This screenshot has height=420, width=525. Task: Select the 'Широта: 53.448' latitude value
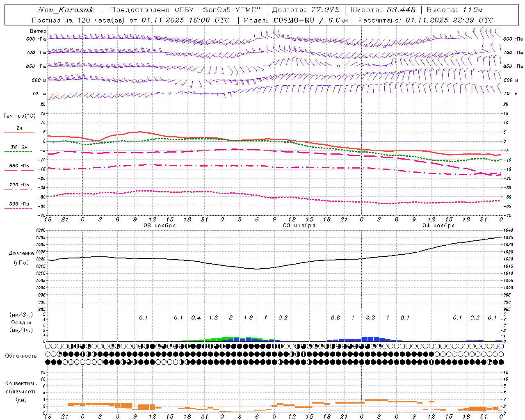coord(383,10)
